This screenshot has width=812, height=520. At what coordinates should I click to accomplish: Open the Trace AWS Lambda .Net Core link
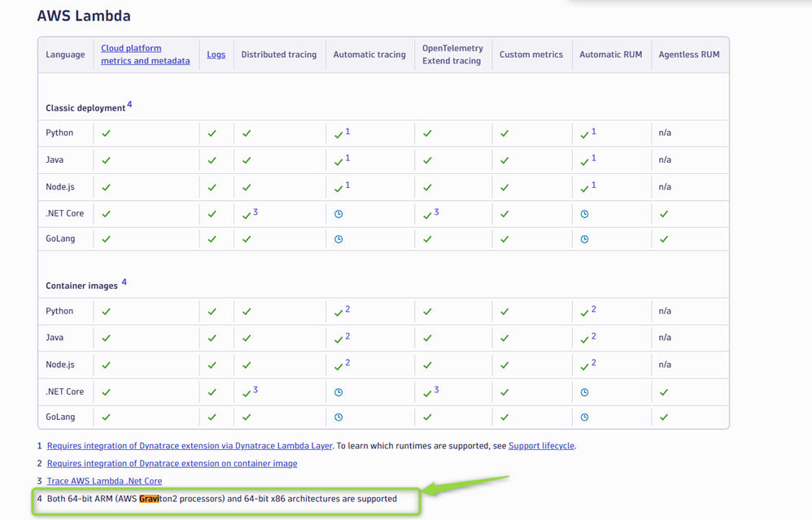click(104, 481)
